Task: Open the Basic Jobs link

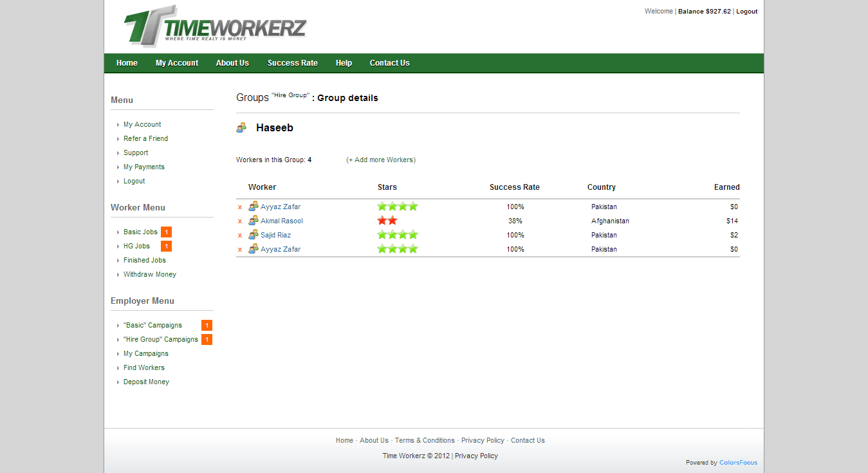Action: (140, 232)
